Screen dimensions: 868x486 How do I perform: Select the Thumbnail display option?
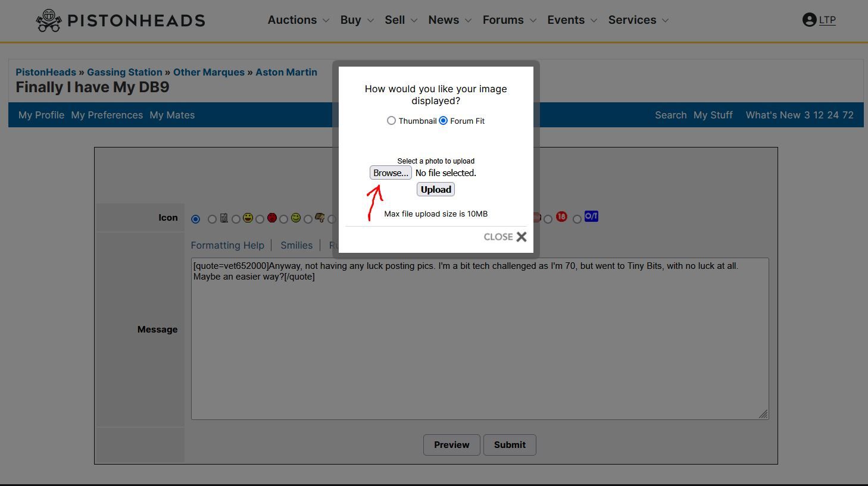391,121
